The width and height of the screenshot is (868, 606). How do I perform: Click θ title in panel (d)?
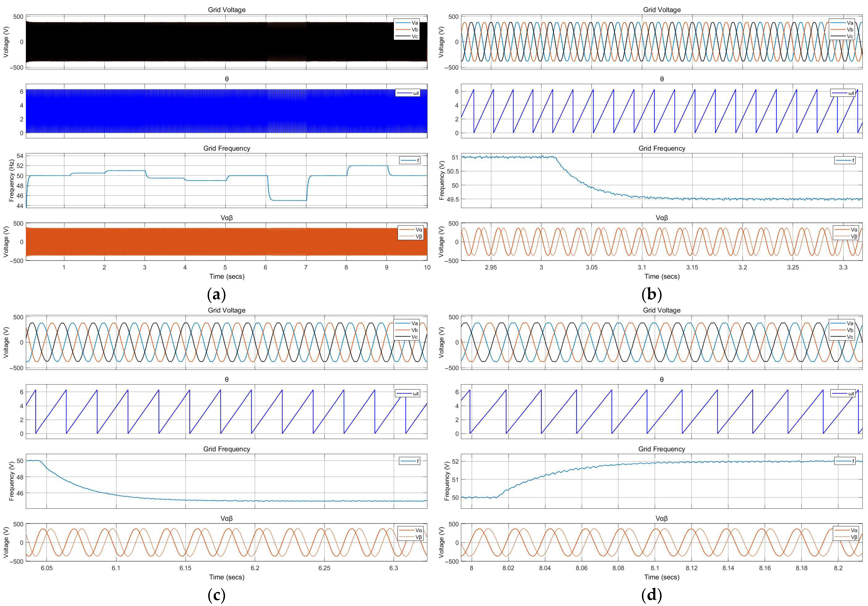point(662,379)
